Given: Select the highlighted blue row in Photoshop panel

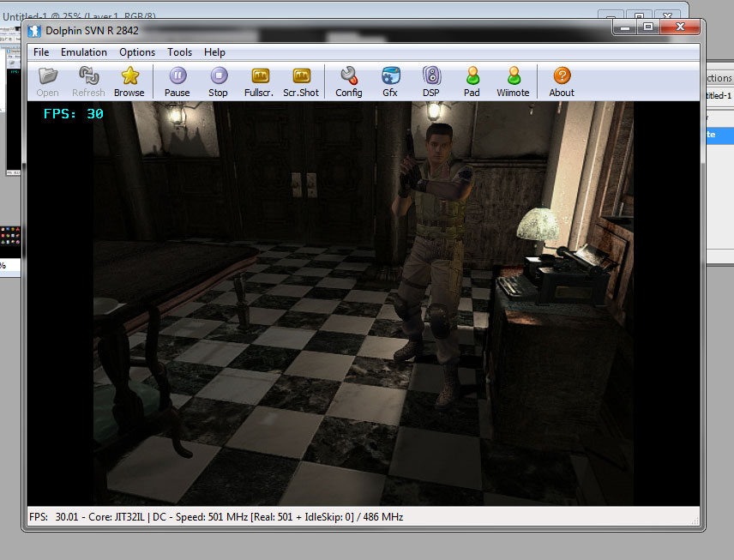Looking at the screenshot, I should tap(720, 135).
